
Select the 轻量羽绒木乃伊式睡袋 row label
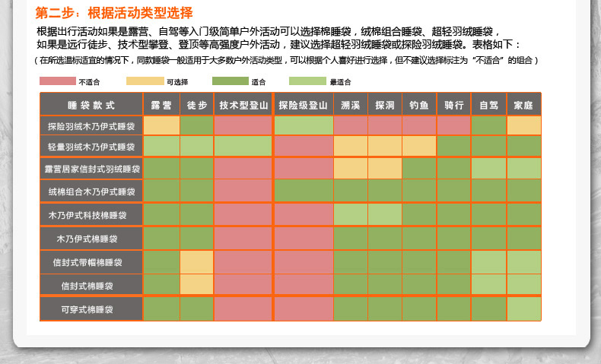pyautogui.click(x=91, y=147)
